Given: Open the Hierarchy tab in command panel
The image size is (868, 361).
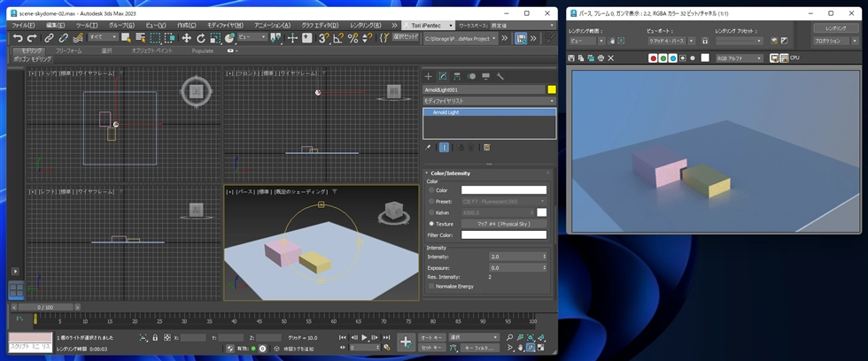Looking at the screenshot, I should tap(457, 76).
